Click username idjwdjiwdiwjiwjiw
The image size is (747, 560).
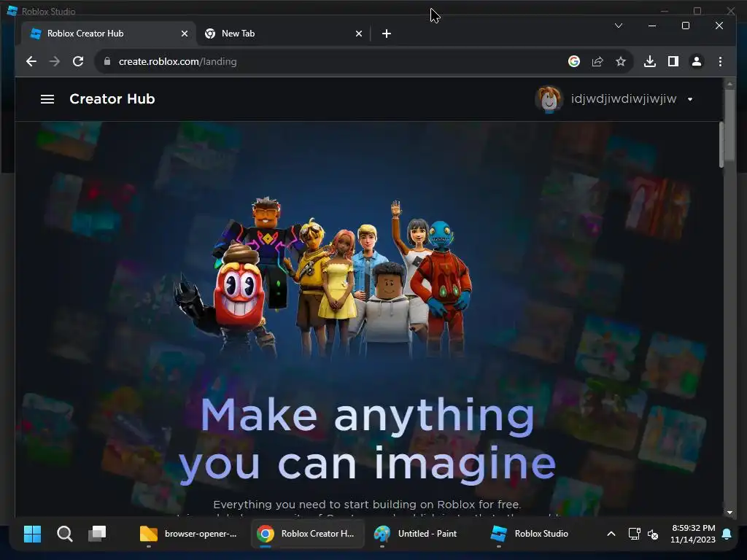(x=624, y=99)
